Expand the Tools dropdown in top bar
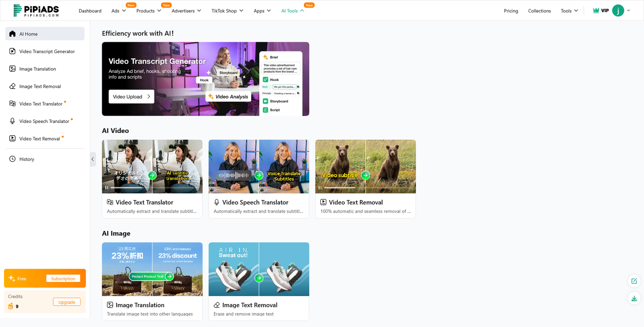Screen dimensions: 644x327 click(x=569, y=11)
